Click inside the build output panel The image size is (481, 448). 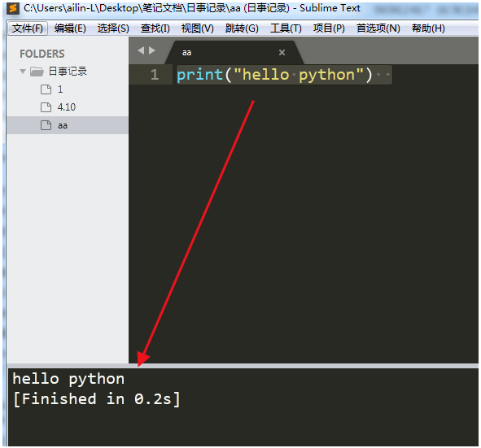tap(243, 407)
